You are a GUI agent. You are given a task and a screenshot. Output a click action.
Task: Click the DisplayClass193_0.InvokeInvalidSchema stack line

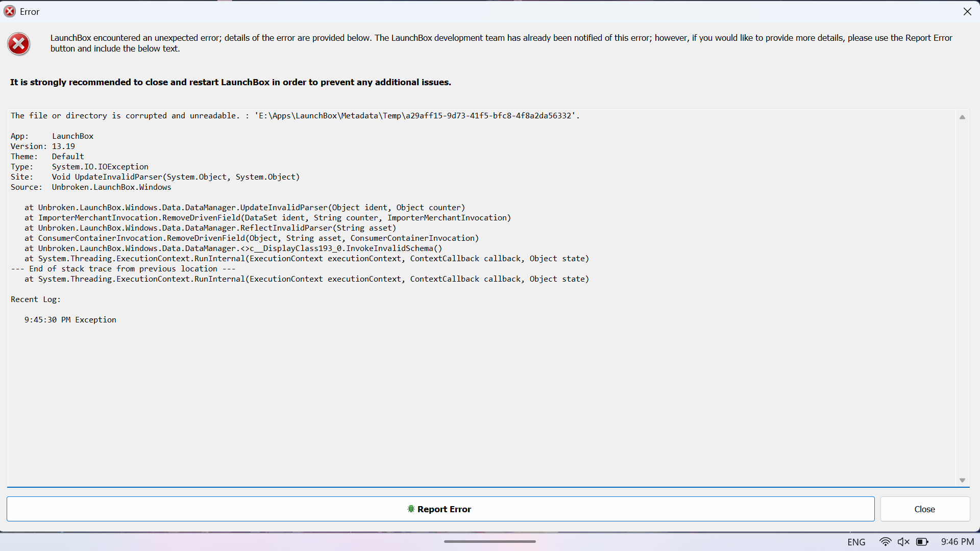coord(233,248)
